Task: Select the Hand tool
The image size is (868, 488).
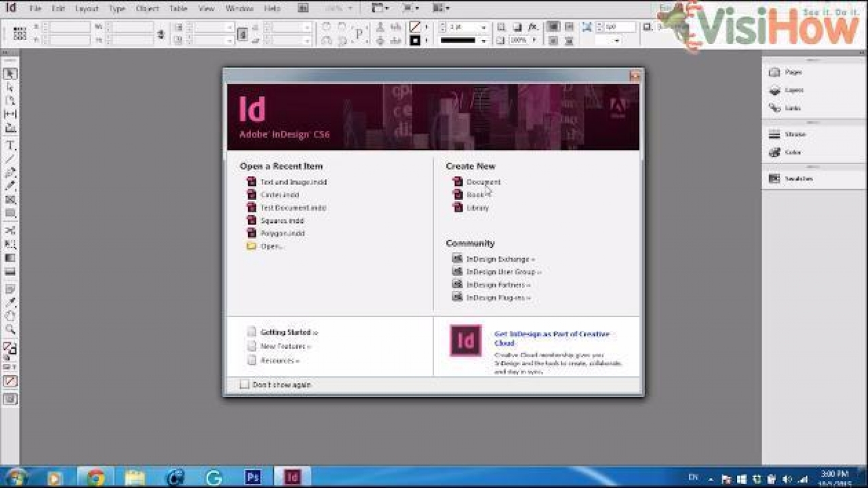Action: 10,316
